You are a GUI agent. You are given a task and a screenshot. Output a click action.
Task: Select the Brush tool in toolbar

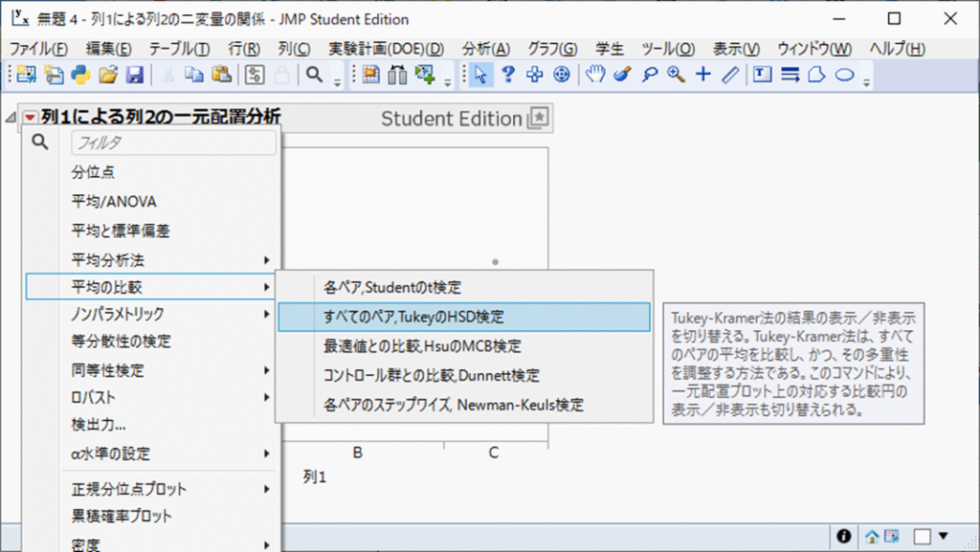tap(622, 75)
